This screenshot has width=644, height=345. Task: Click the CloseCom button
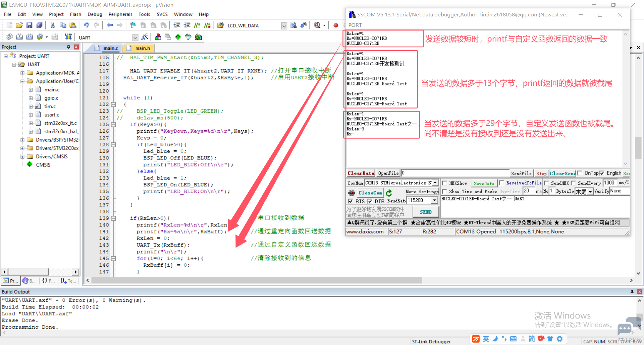point(370,193)
